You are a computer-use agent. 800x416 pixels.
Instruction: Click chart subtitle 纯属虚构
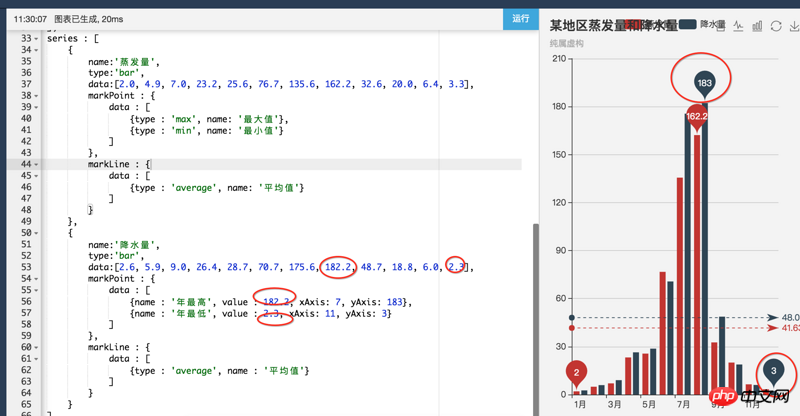coord(566,44)
